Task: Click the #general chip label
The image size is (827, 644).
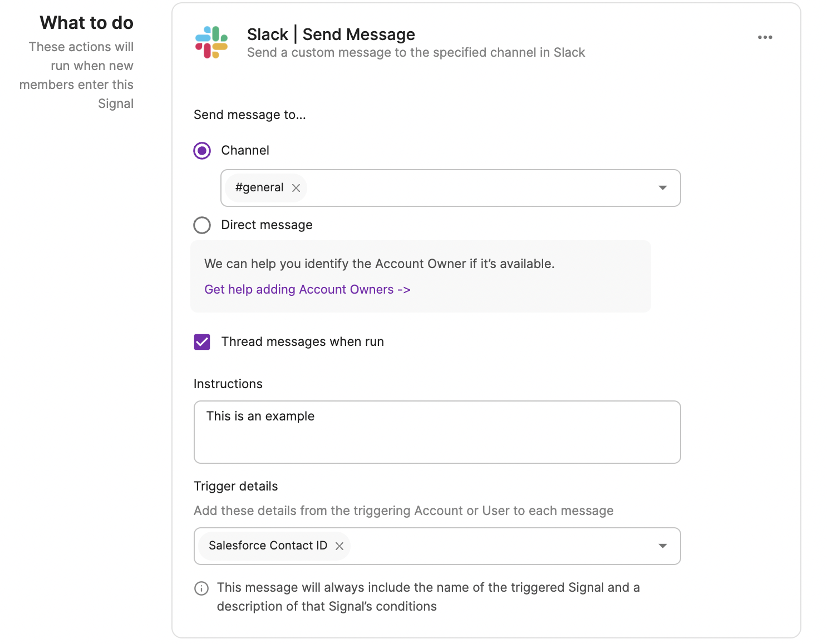Action: point(259,187)
